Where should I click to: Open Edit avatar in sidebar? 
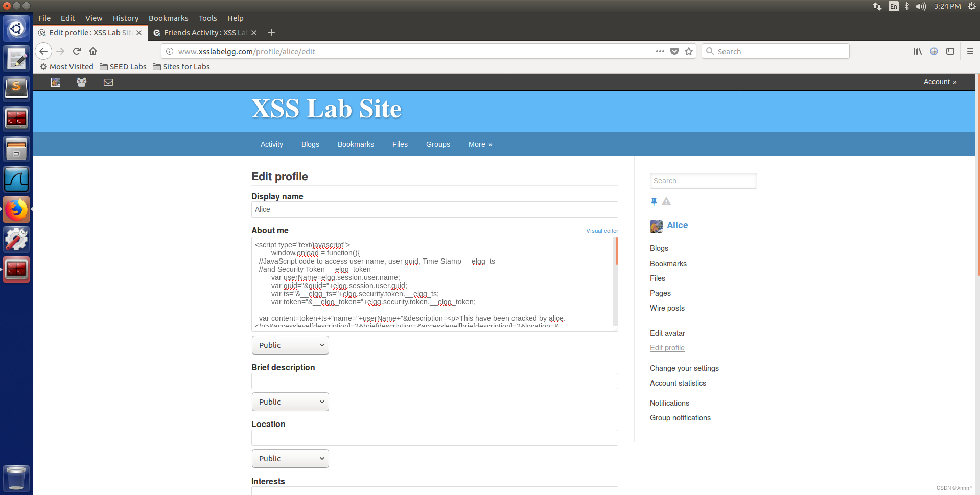click(667, 333)
